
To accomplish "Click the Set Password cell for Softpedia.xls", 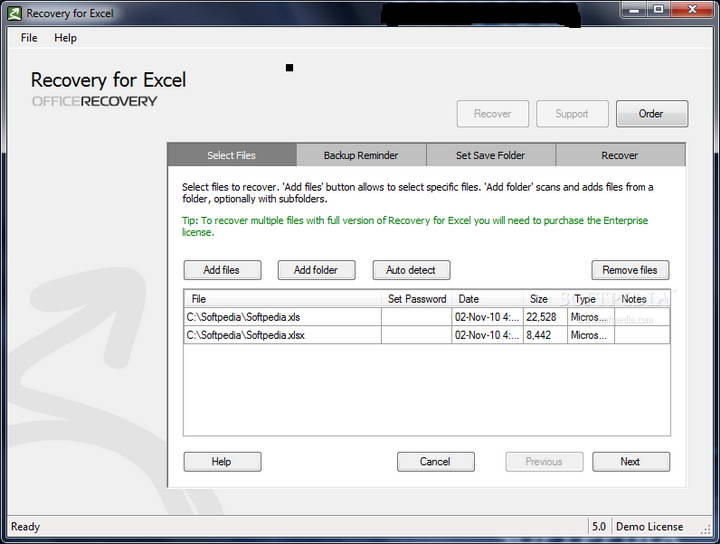I will click(416, 317).
